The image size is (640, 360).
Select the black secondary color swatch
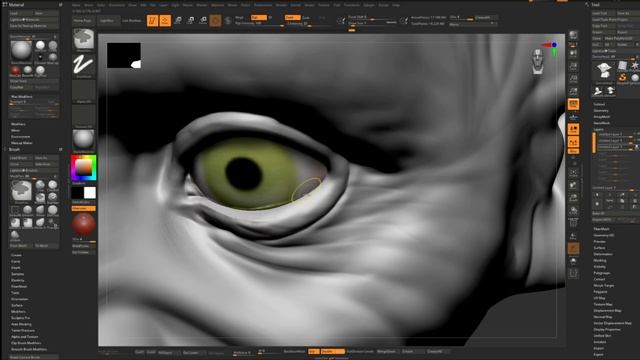[78, 193]
